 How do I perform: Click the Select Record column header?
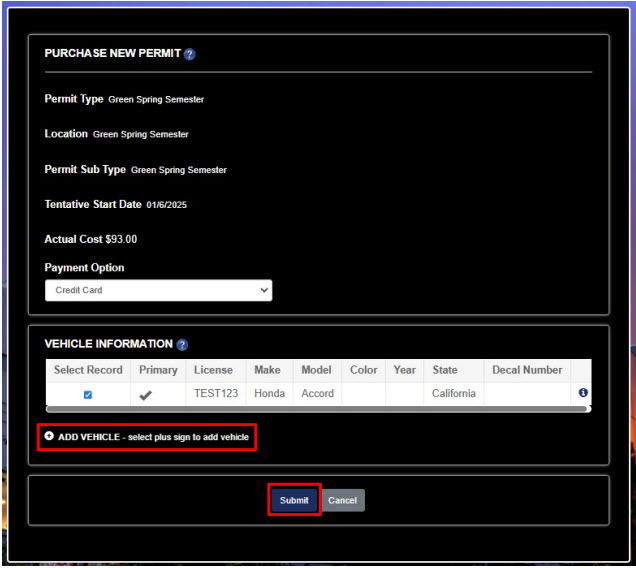pos(88,370)
